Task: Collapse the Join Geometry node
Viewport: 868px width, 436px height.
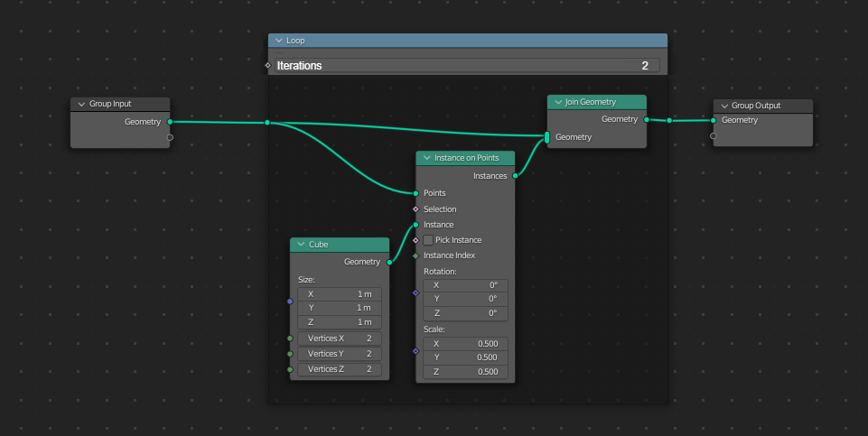Action: pyautogui.click(x=558, y=102)
